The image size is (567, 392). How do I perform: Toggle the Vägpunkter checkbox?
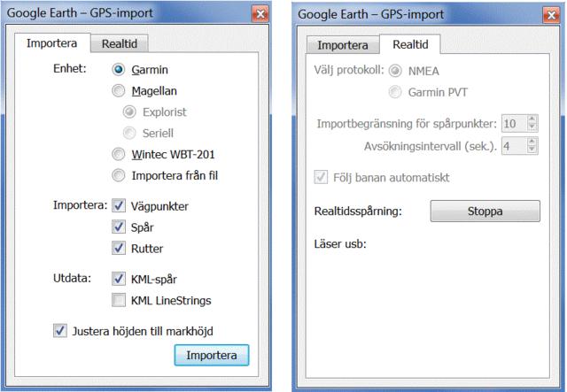click(119, 206)
